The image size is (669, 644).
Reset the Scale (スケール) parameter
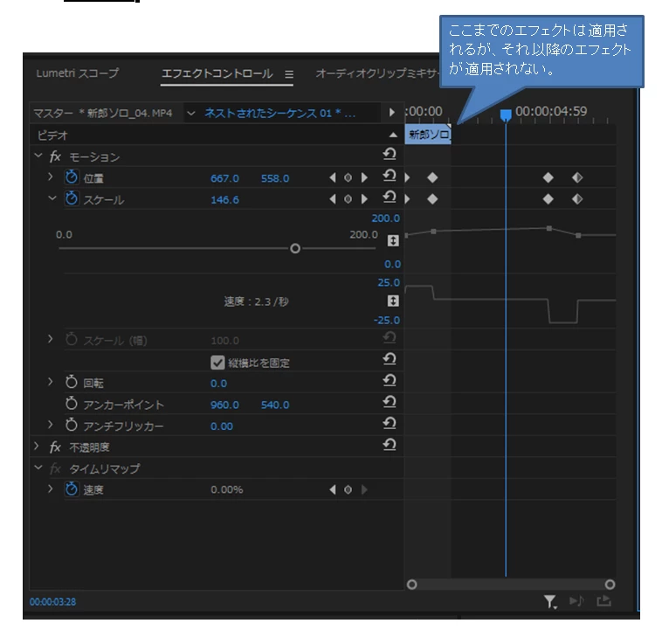point(390,197)
